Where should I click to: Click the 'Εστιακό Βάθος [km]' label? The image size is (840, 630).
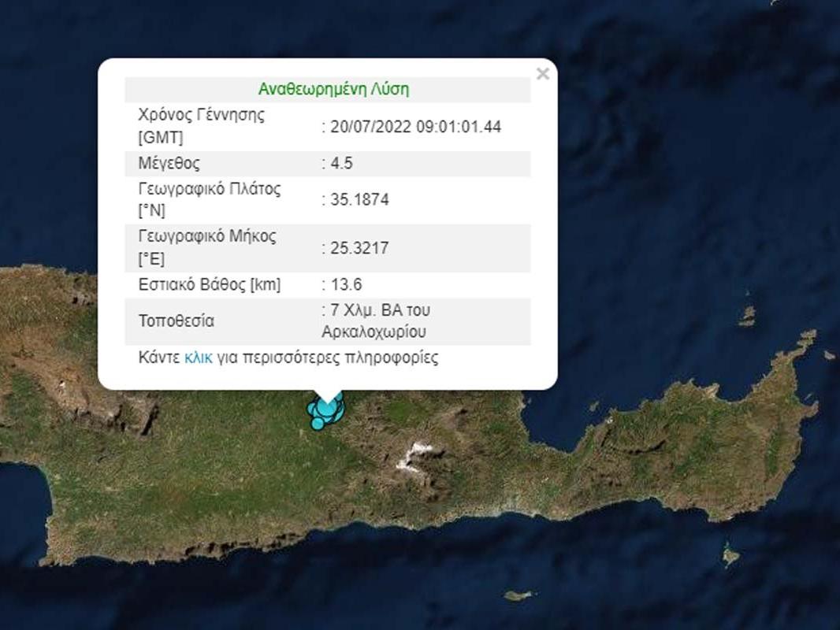(209, 284)
